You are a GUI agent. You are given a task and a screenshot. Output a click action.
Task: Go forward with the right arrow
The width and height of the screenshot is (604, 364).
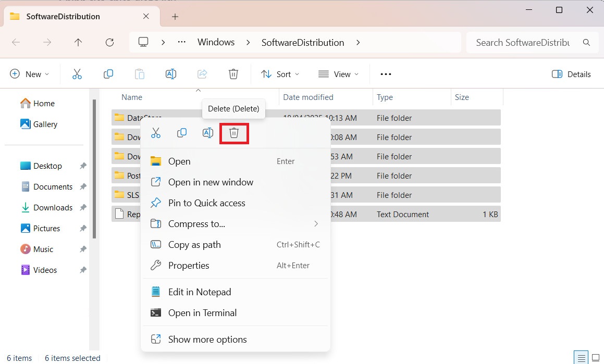(47, 42)
